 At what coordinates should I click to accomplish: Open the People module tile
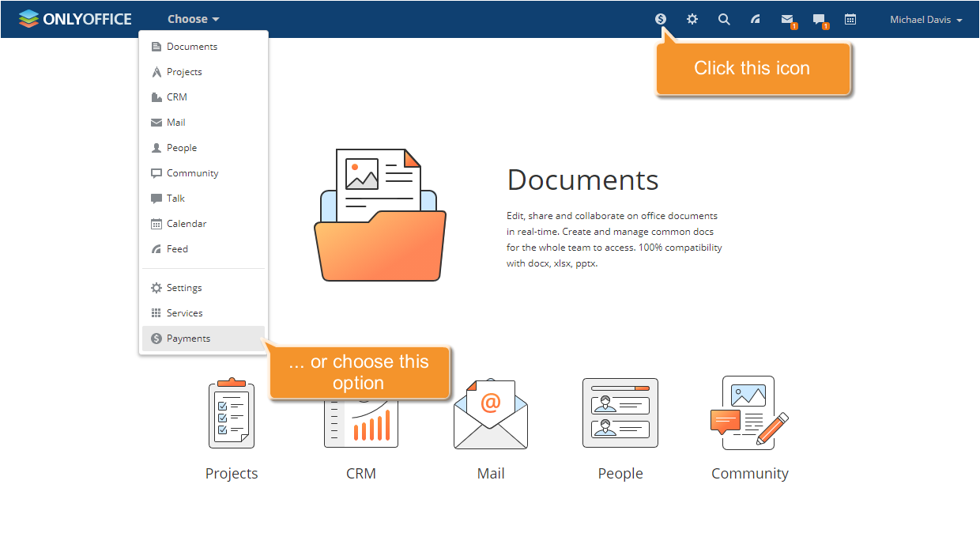[x=620, y=429]
